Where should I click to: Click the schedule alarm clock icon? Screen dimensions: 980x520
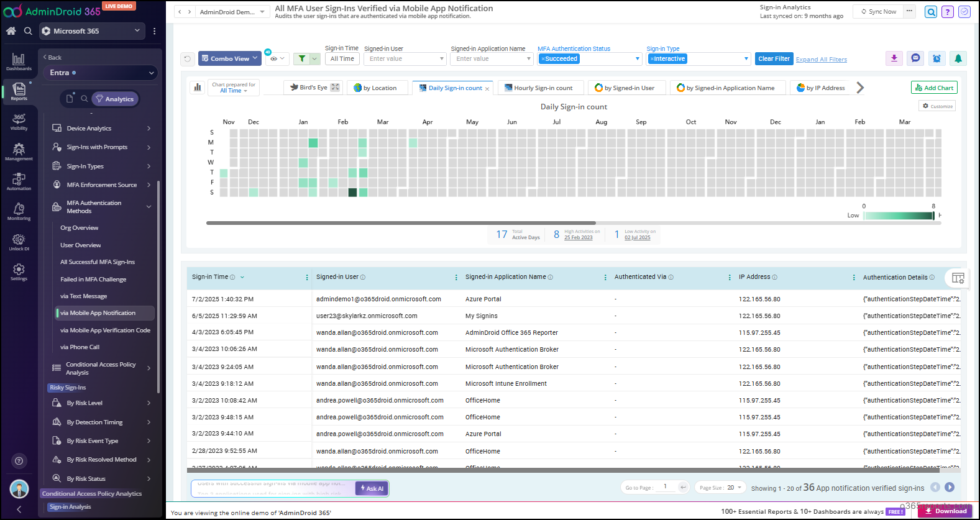(936, 58)
